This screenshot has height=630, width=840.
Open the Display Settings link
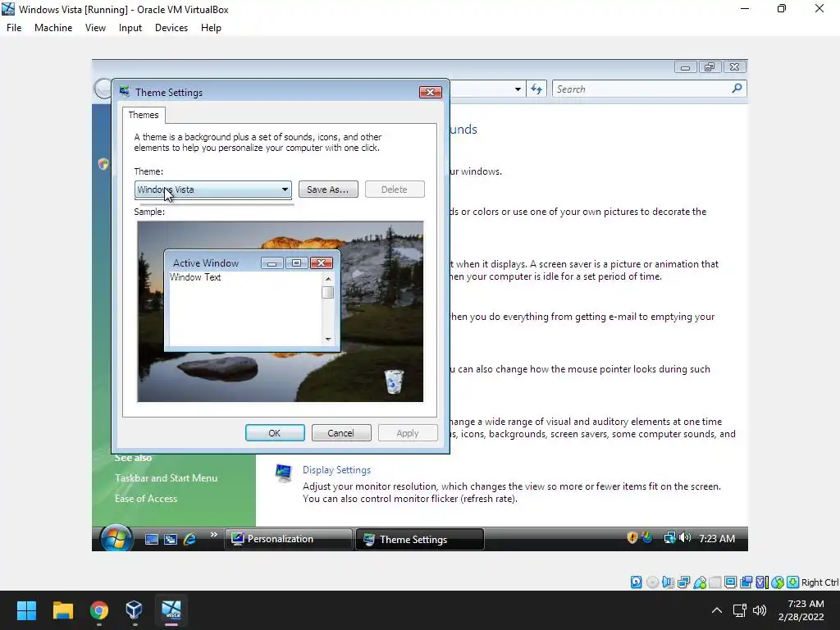click(336, 470)
